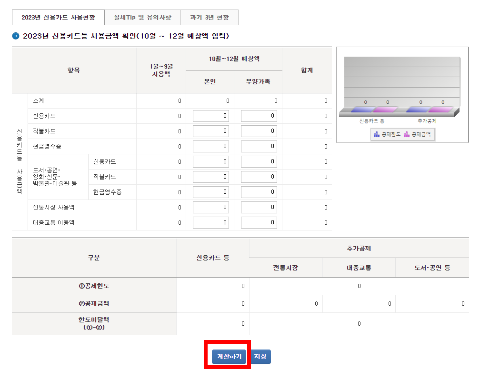Focus 본인 input for 전통시장 사용액 row
The width and height of the screenshot is (500, 370).
(211, 207)
